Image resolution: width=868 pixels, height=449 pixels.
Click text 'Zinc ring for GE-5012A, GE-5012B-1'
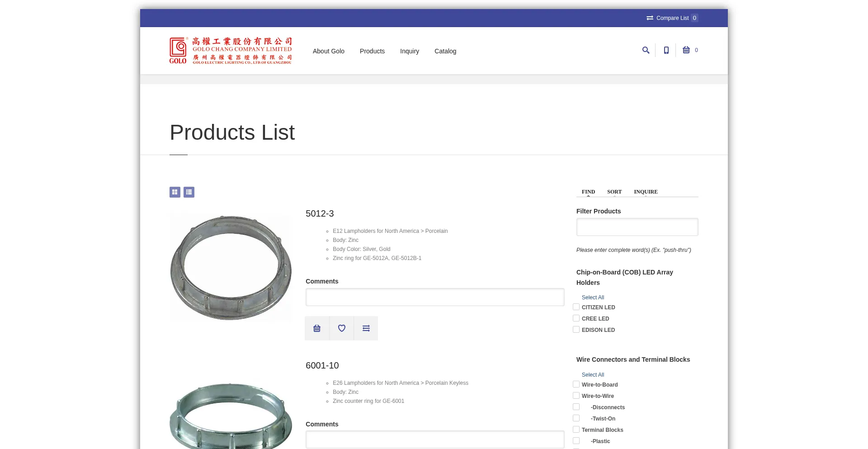tap(377, 258)
